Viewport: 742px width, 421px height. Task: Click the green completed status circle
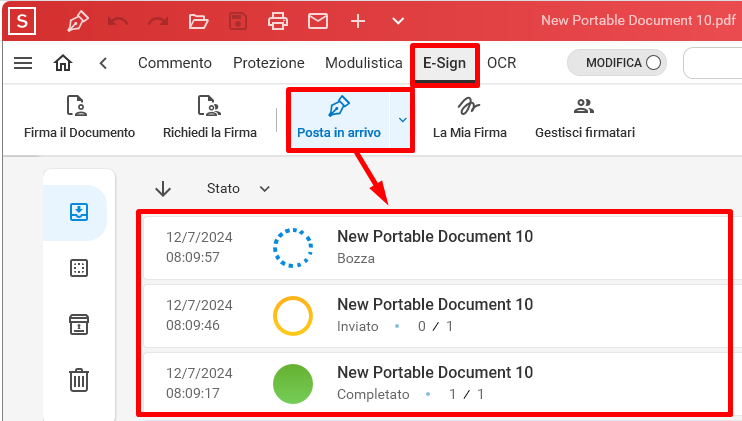point(293,384)
